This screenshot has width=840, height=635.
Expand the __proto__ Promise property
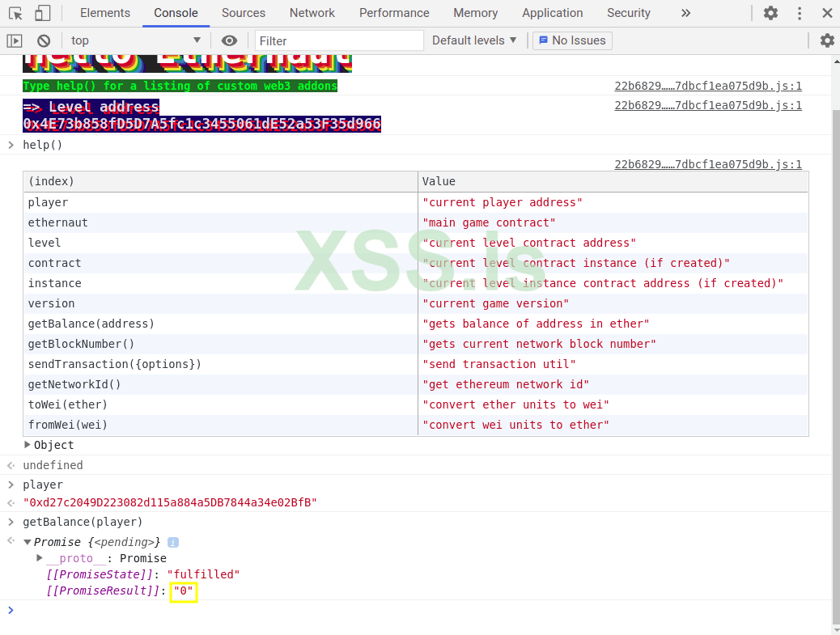coord(40,558)
